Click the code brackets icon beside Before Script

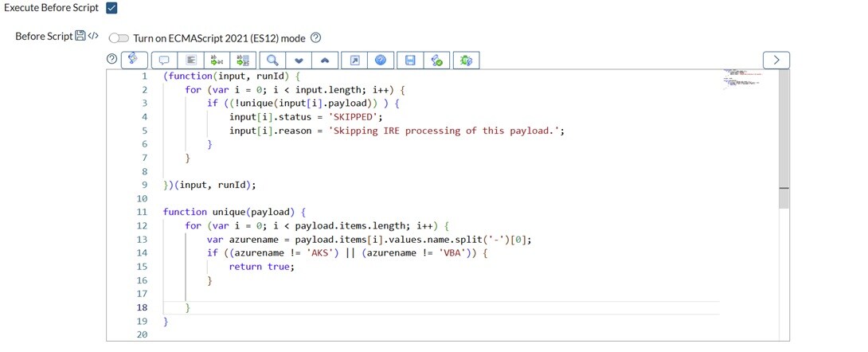click(93, 37)
